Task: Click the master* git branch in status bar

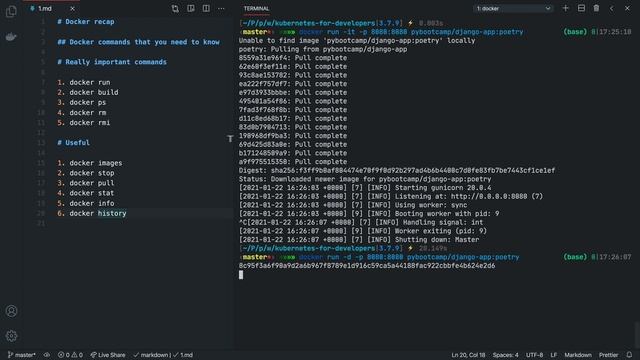Action: (22, 355)
